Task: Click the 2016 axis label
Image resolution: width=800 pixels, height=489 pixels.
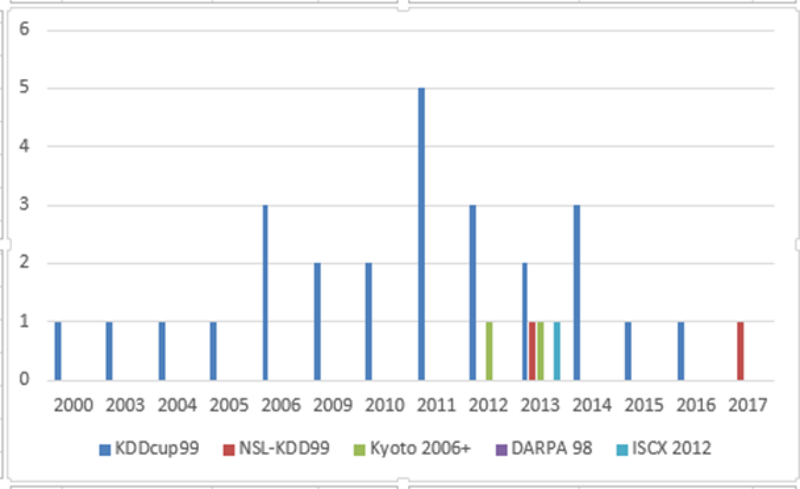Action: (x=696, y=405)
